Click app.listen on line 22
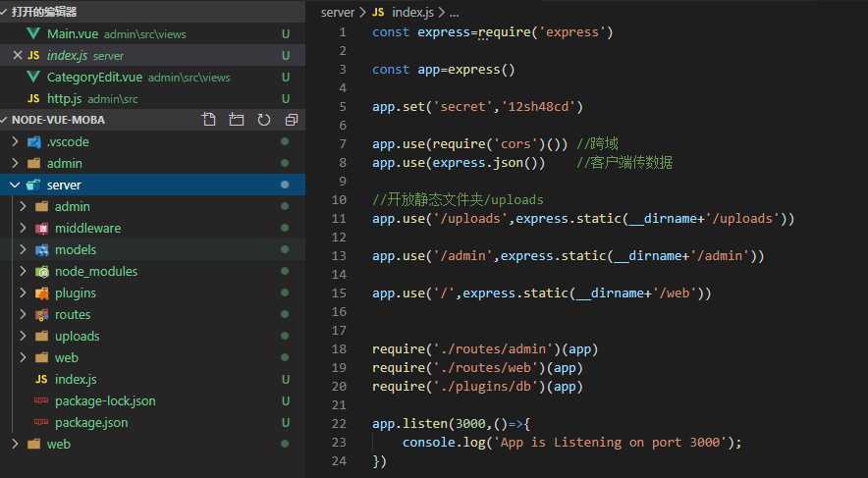 pos(409,423)
